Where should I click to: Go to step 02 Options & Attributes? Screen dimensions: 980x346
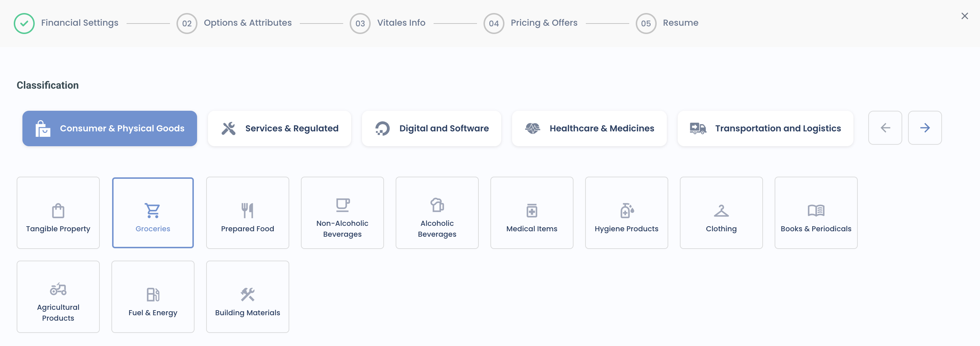[x=234, y=23]
